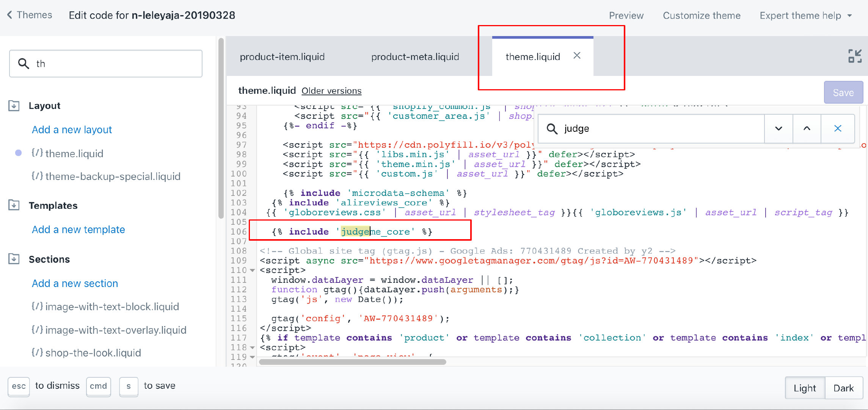Switch to the product-item.liquid tab
Screen dimensions: 868x410
point(282,57)
